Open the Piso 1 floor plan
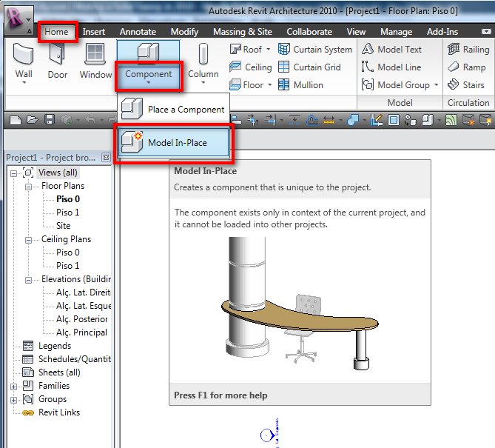 click(68, 213)
